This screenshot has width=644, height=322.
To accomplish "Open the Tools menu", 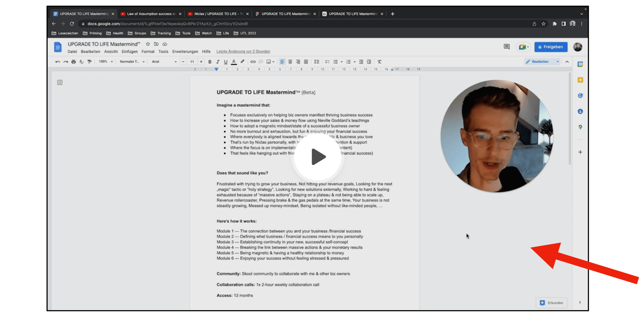I will (x=163, y=52).
